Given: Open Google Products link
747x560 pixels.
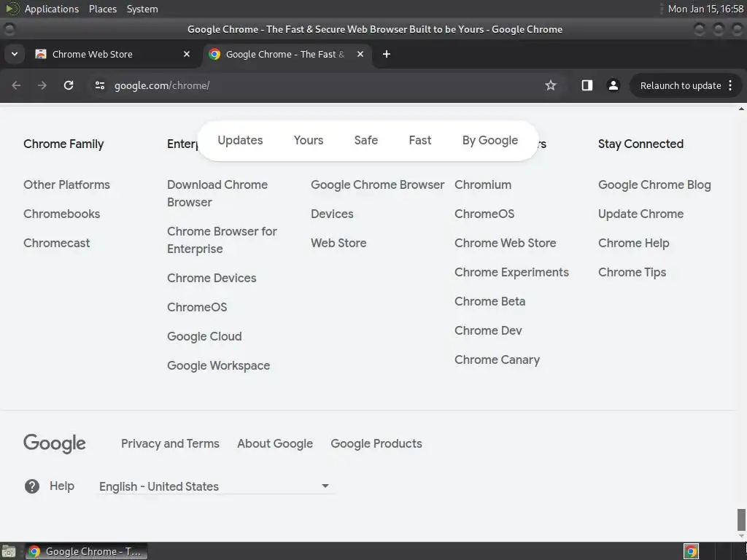Looking at the screenshot, I should click(x=376, y=443).
